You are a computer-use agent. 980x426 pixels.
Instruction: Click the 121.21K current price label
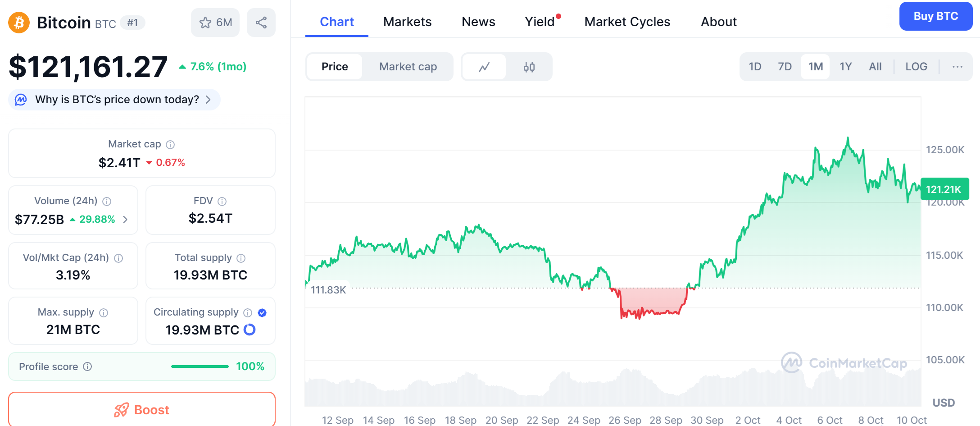pyautogui.click(x=944, y=189)
